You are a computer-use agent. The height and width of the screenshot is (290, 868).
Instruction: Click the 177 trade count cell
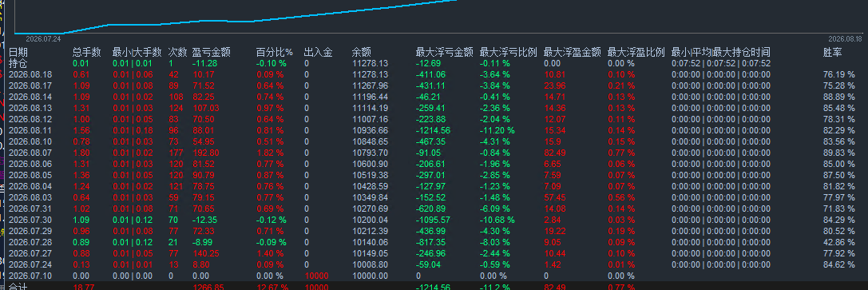pyautogui.click(x=175, y=153)
